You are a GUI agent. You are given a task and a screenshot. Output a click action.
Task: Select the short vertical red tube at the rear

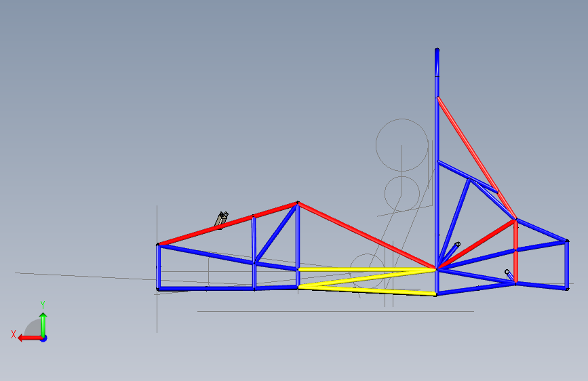click(x=516, y=251)
